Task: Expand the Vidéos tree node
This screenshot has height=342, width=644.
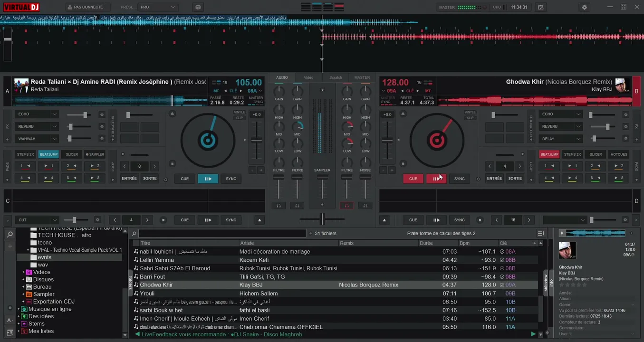Action: (x=23, y=272)
